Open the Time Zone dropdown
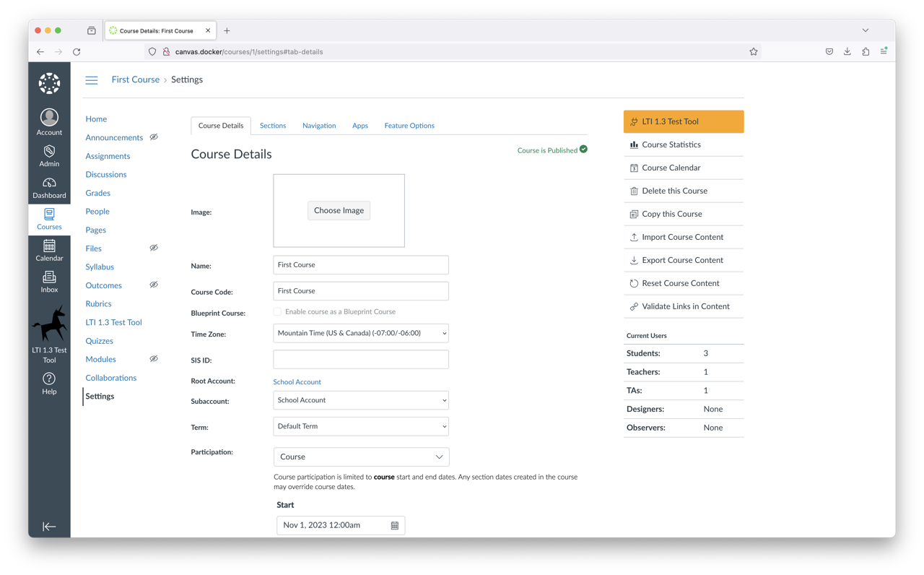The height and width of the screenshot is (575, 924). coord(361,333)
